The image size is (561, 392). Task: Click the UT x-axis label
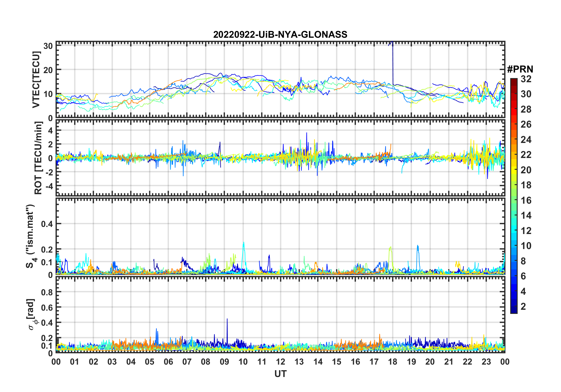tap(280, 374)
